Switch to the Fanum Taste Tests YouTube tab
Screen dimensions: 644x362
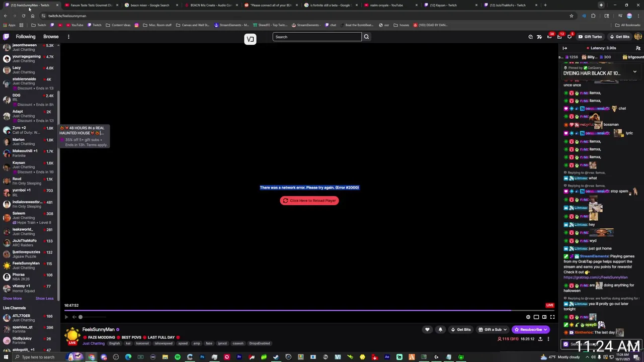(91, 5)
